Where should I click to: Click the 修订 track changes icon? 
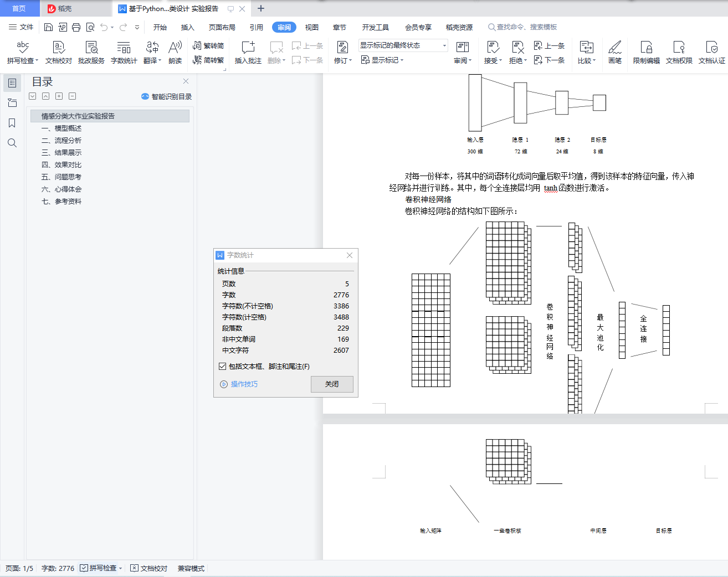click(342, 47)
